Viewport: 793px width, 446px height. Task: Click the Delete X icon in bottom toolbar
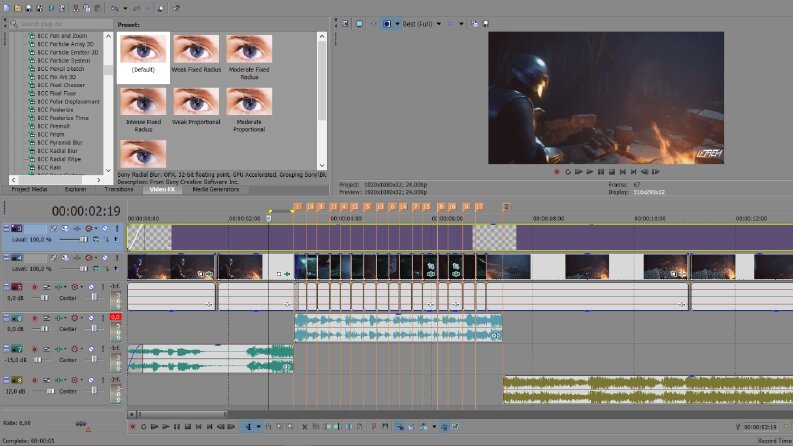(304, 427)
